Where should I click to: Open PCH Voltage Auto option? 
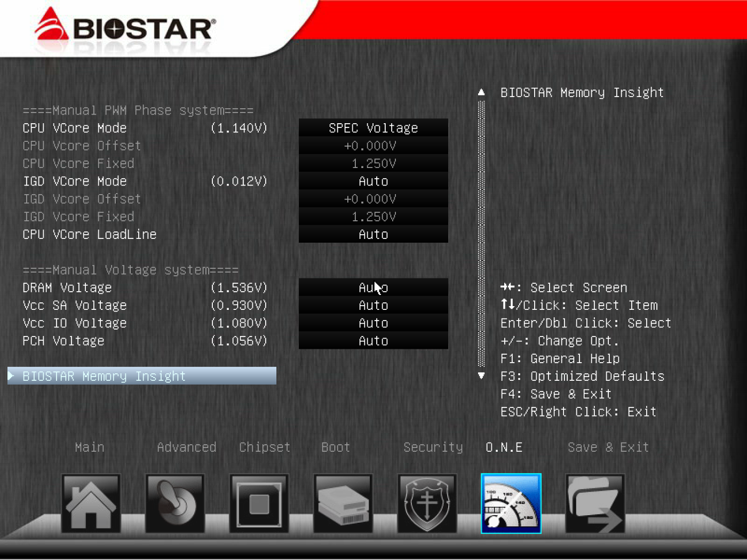click(x=373, y=340)
